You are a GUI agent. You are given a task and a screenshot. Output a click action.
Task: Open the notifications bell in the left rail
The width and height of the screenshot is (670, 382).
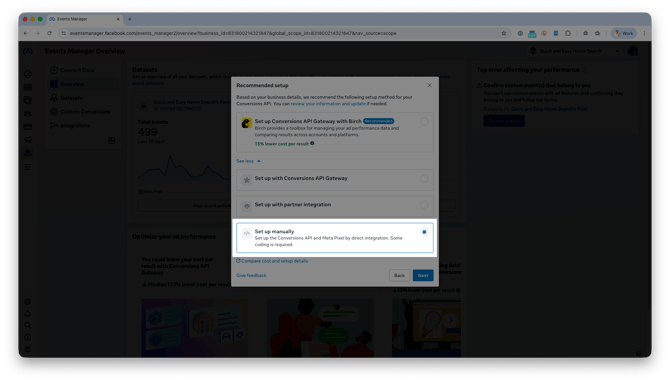pos(28,314)
